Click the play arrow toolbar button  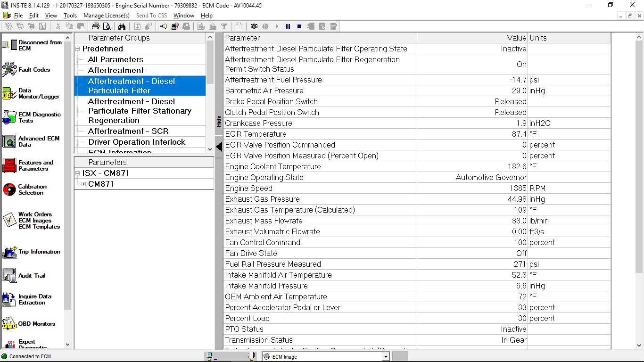click(x=277, y=26)
